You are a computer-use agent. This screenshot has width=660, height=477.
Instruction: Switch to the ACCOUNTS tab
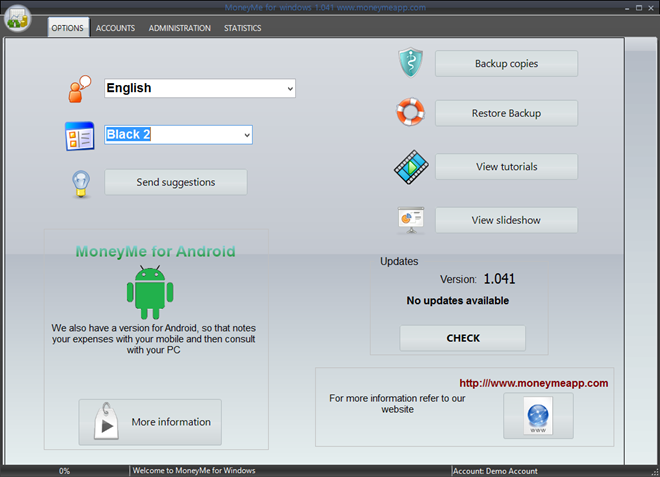coord(115,28)
